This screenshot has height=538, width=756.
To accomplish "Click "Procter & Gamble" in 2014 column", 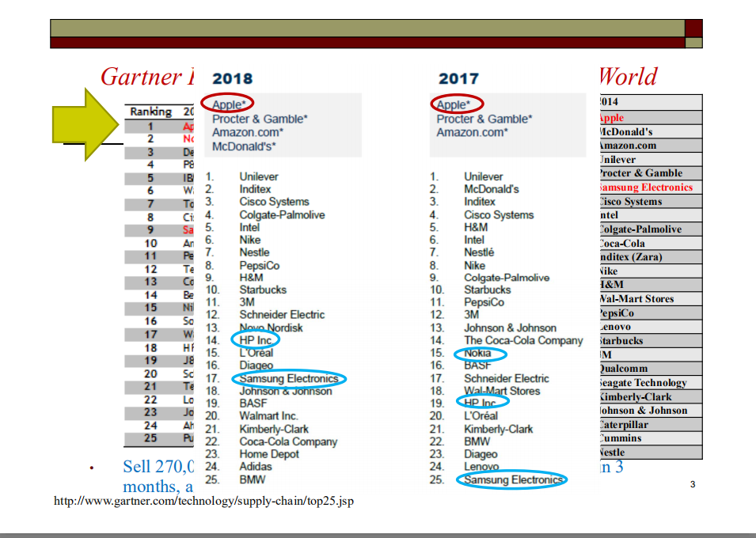I will click(640, 173).
